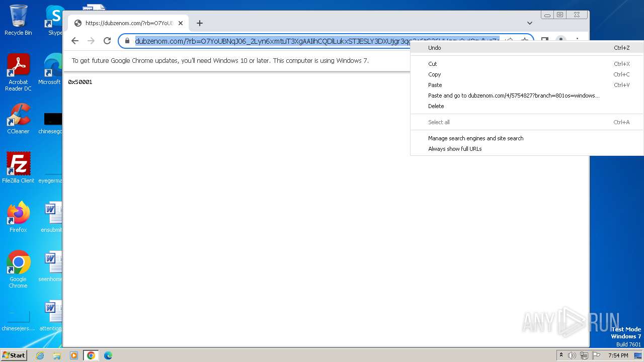Open the chinesegc desktop file

click(x=50, y=123)
